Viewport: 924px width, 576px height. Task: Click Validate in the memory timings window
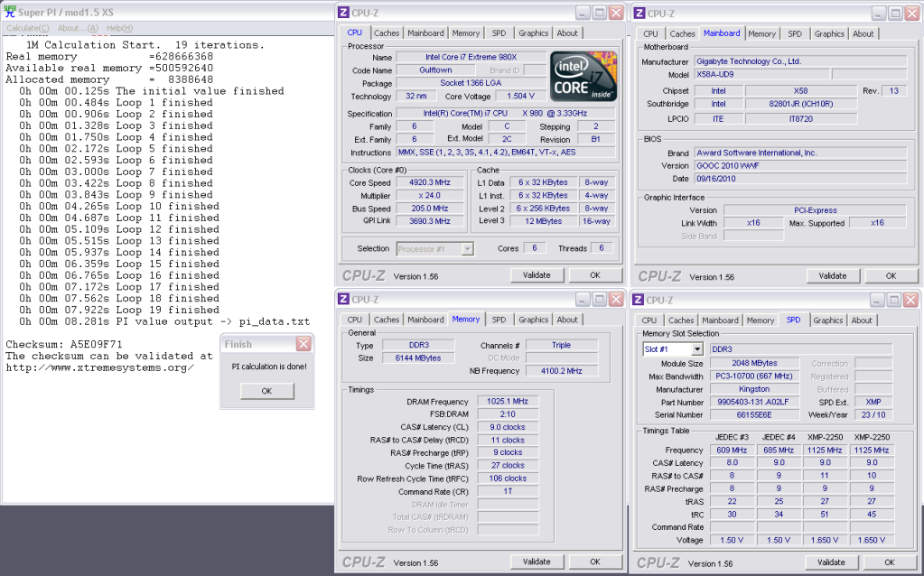coord(537,562)
